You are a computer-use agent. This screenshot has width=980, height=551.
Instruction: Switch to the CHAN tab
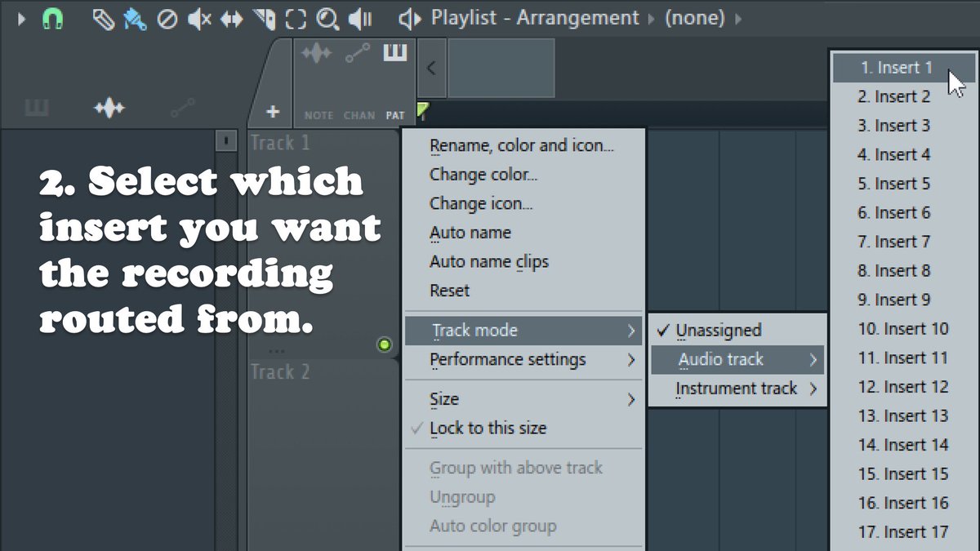pyautogui.click(x=359, y=116)
